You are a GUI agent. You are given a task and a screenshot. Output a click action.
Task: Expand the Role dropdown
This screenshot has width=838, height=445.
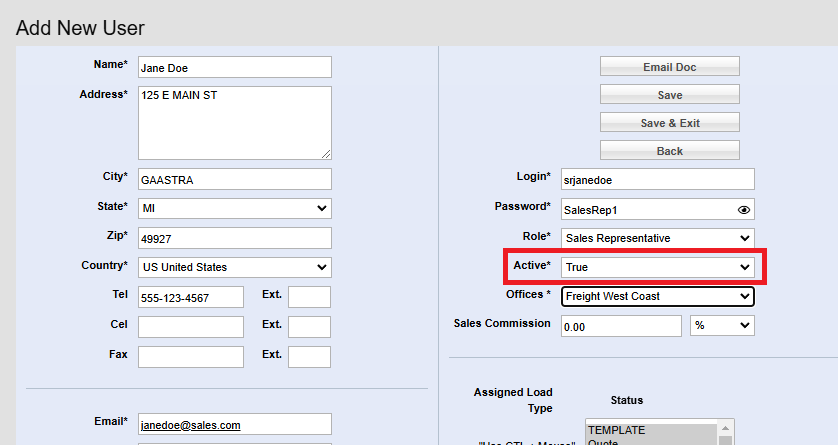click(657, 238)
